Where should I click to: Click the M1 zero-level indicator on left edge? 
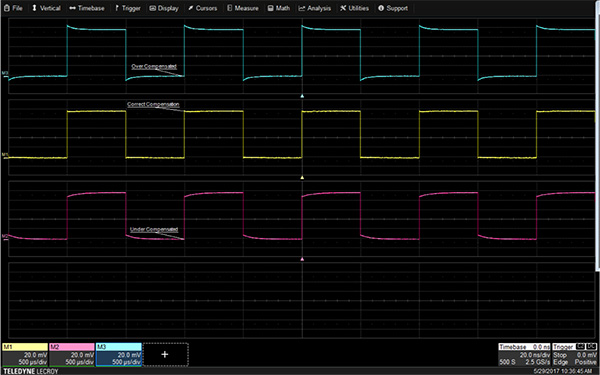point(5,155)
